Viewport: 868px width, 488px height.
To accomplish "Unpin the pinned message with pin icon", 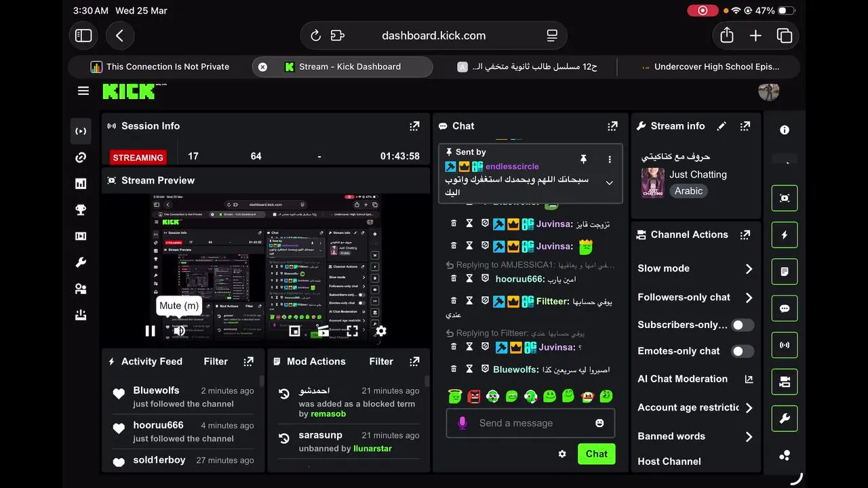I will tap(583, 159).
